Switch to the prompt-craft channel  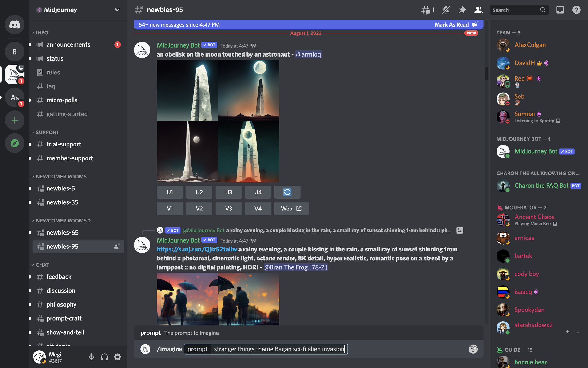click(x=64, y=318)
